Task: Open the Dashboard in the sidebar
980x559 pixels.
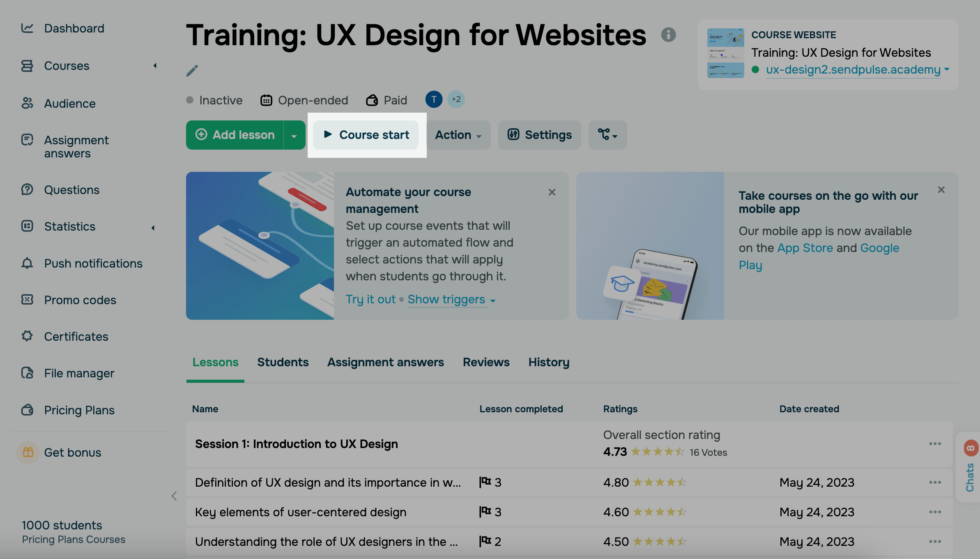Action: click(x=74, y=28)
